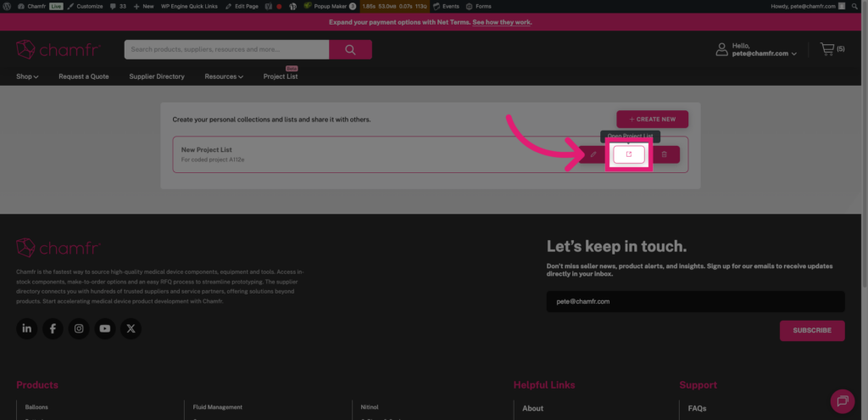Open Chamfr's Facebook page

pos(53,328)
